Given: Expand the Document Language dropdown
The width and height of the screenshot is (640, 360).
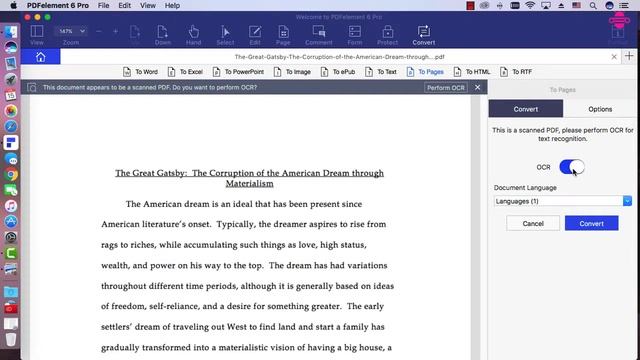Looking at the screenshot, I should [627, 201].
